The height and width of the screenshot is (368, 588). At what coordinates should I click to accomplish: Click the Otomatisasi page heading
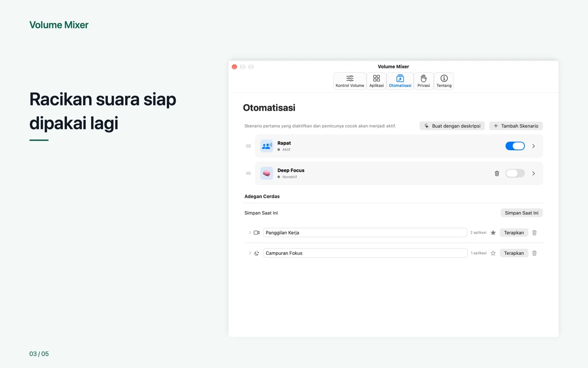click(x=269, y=108)
